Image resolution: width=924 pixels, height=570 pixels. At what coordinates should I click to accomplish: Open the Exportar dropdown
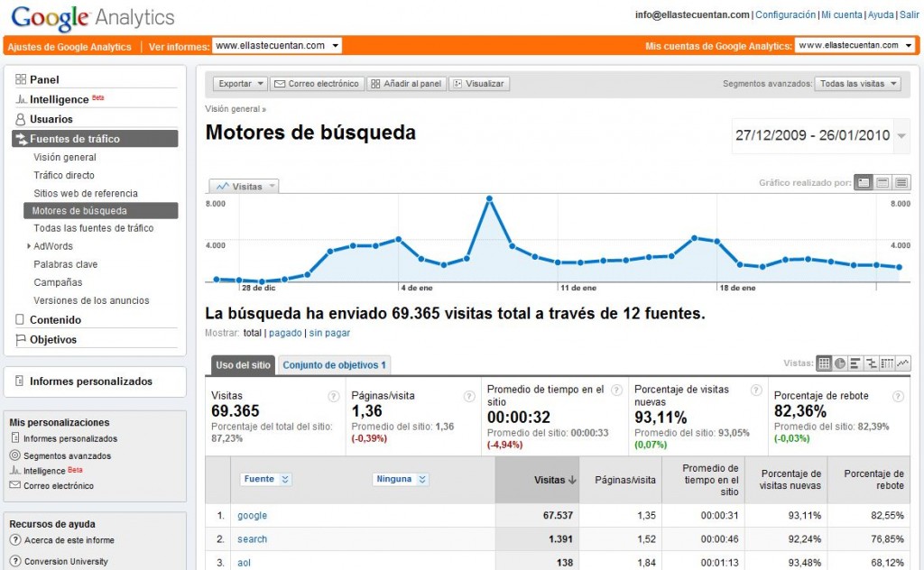point(240,84)
